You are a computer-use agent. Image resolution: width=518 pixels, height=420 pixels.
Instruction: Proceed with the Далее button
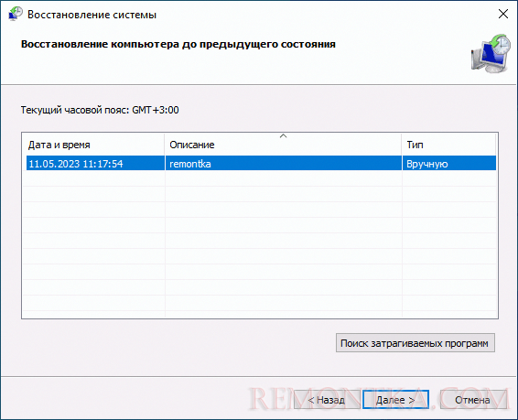point(395,400)
